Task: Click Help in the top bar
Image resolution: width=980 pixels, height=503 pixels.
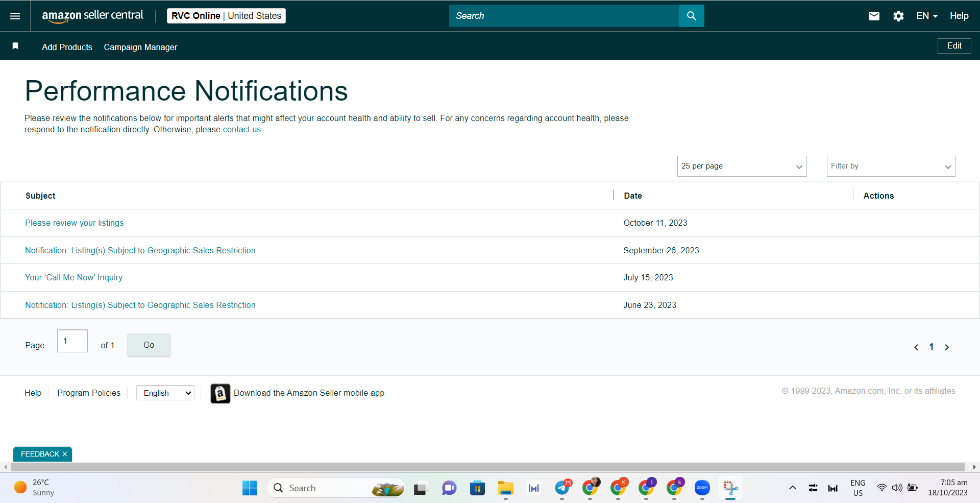Action: pyautogui.click(x=959, y=16)
